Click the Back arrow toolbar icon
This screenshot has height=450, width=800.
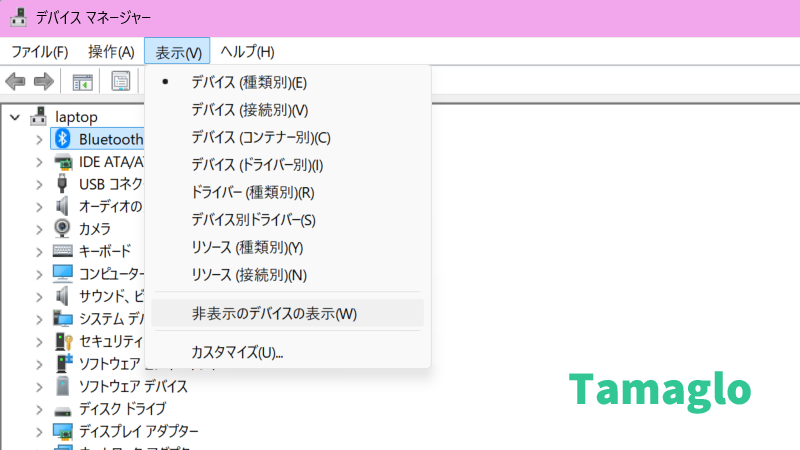(15, 81)
